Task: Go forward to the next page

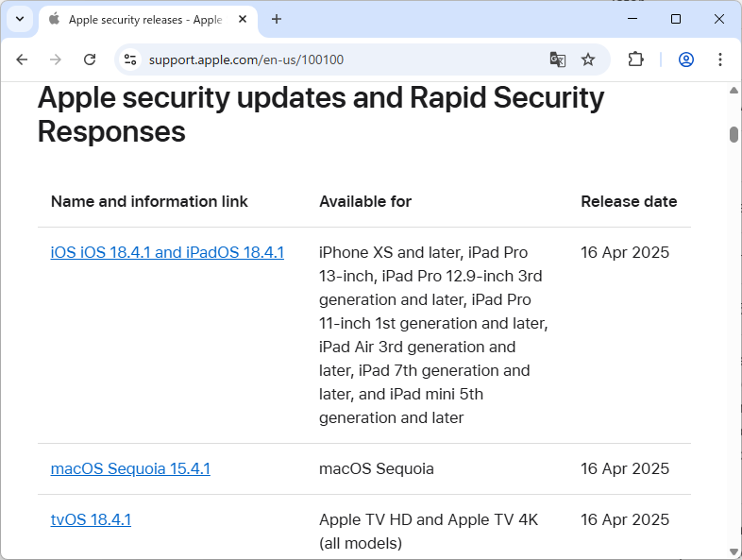Action: [x=56, y=59]
